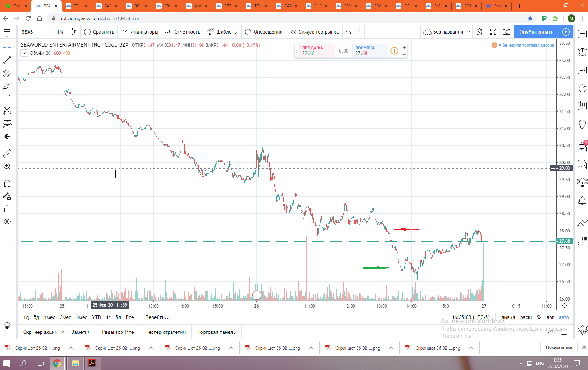
Task: Toggle magnet mode for drawings
Action: [x=7, y=183]
